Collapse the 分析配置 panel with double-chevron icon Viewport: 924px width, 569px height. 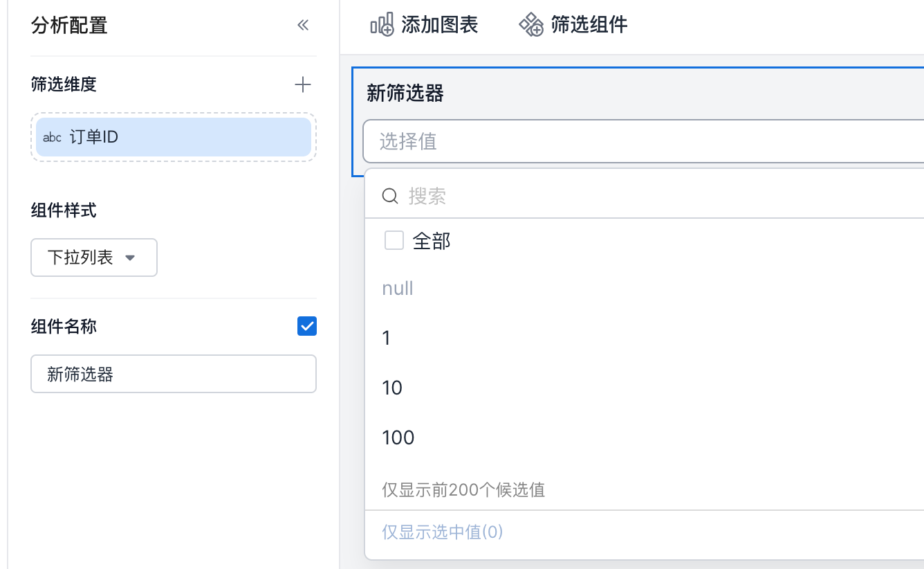point(302,26)
